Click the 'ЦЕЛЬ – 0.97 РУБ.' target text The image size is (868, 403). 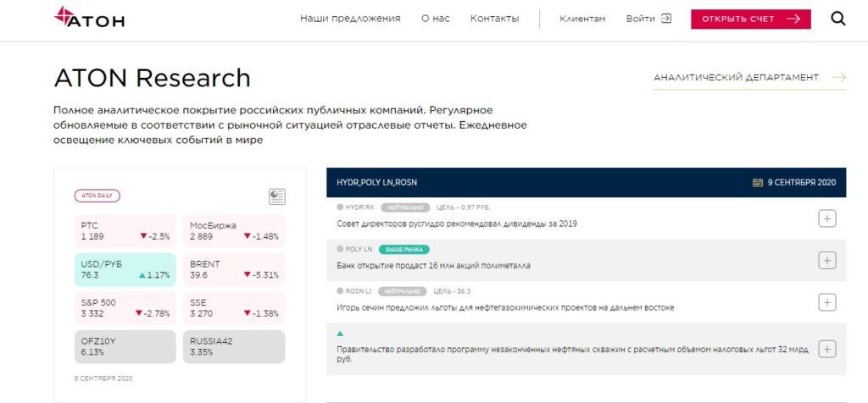[x=464, y=208]
